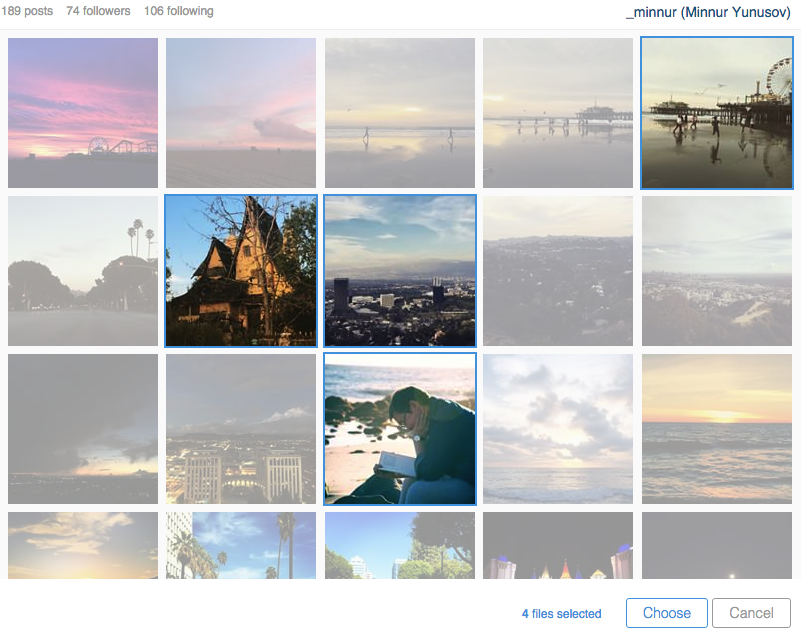Deselect the city skyline blue sky photo
This screenshot has height=642, width=801.
400,271
